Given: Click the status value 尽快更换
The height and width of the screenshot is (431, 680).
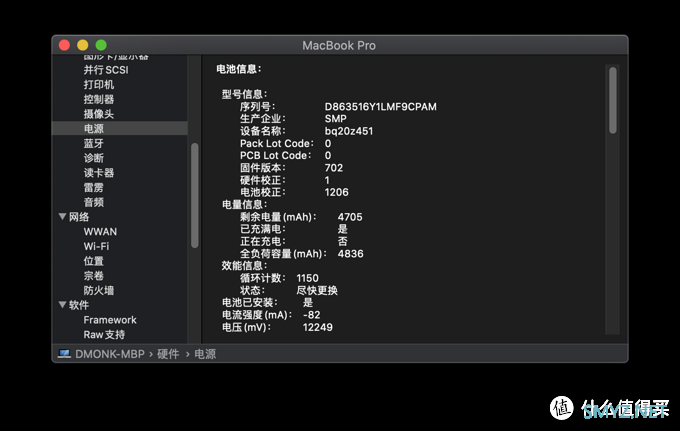Looking at the screenshot, I should tap(317, 290).
